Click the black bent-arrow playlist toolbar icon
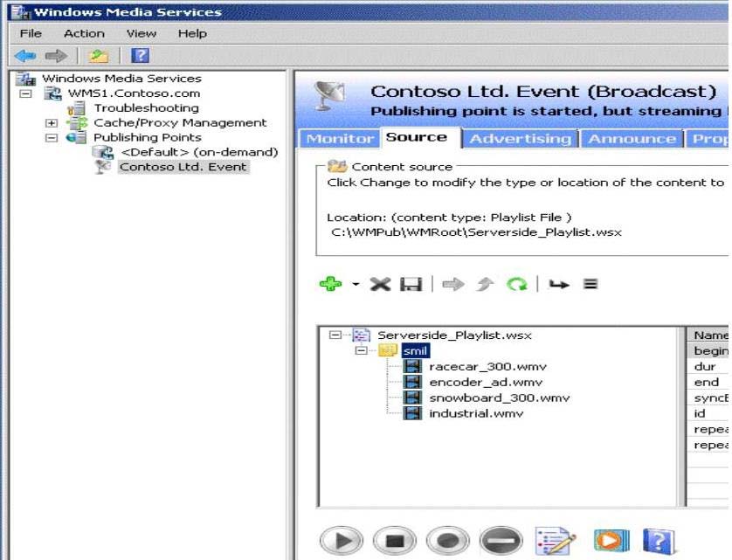The image size is (732, 560). [559, 284]
